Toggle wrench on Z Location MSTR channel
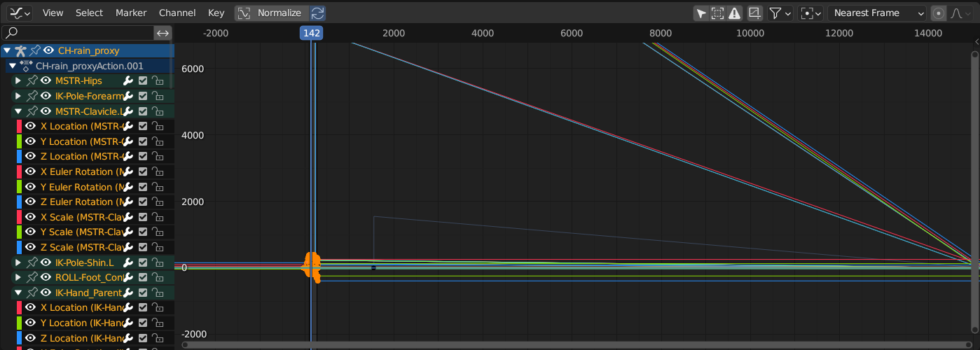 tap(128, 156)
